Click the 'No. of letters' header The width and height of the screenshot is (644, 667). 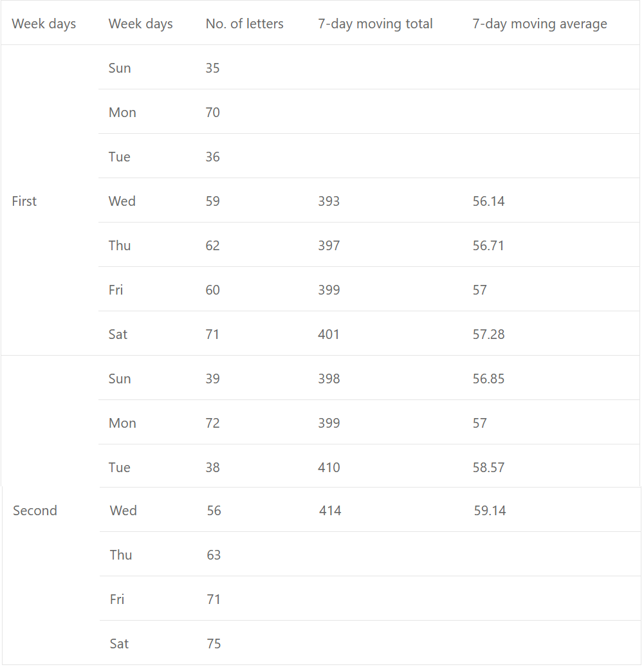coord(244,24)
